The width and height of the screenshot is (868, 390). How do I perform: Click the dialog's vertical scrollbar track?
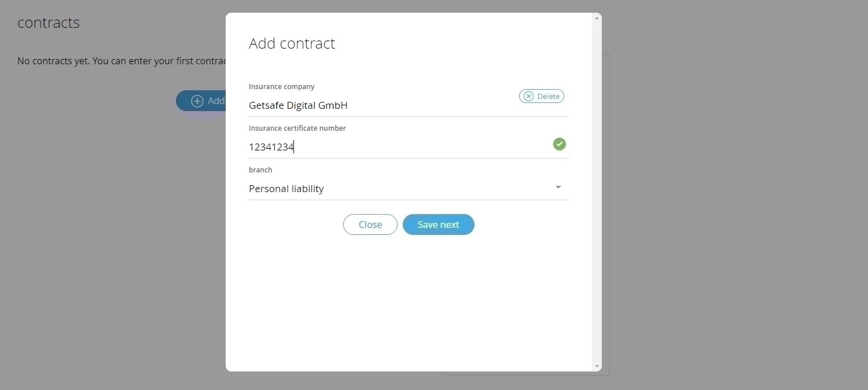pyautogui.click(x=597, y=192)
